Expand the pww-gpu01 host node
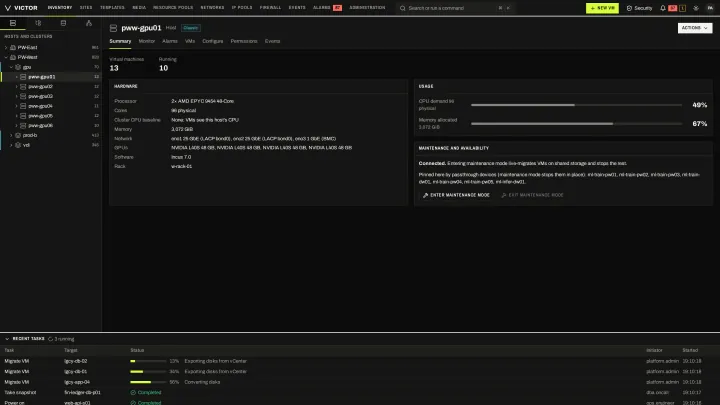Screen dimensions: 720x405 17,77
